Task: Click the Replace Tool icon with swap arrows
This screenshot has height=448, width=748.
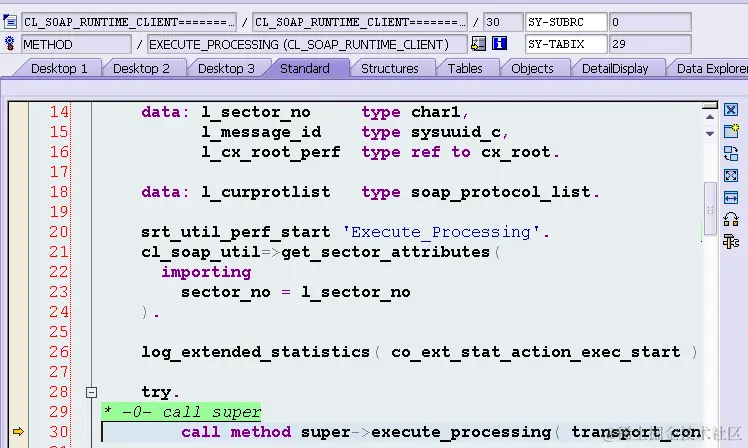Action: coord(730,154)
